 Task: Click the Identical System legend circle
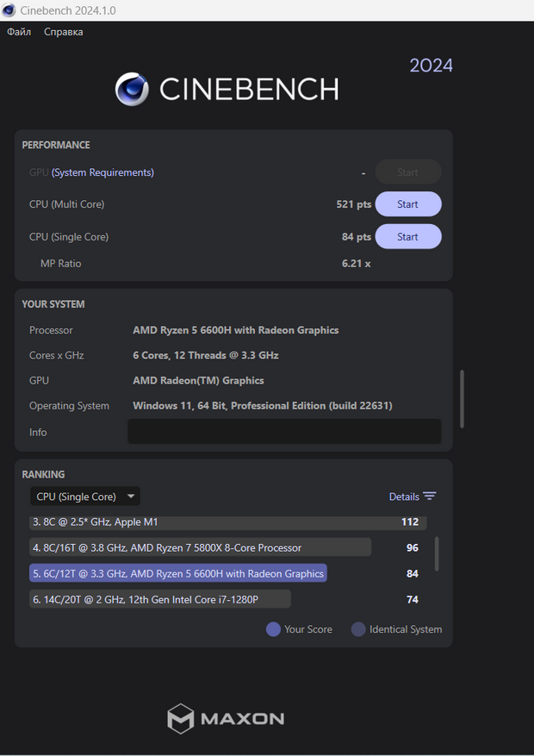click(358, 629)
